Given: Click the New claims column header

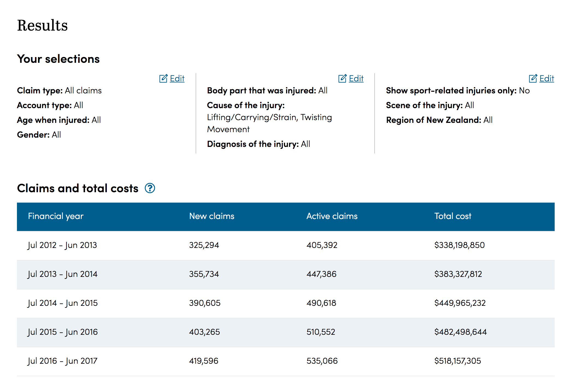Looking at the screenshot, I should (x=212, y=216).
